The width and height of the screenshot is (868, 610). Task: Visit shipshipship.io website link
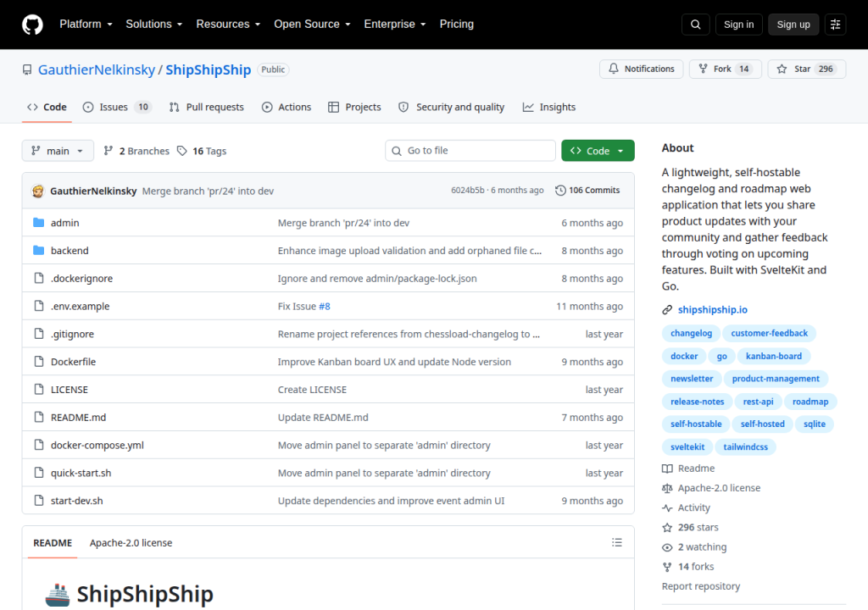[712, 310]
